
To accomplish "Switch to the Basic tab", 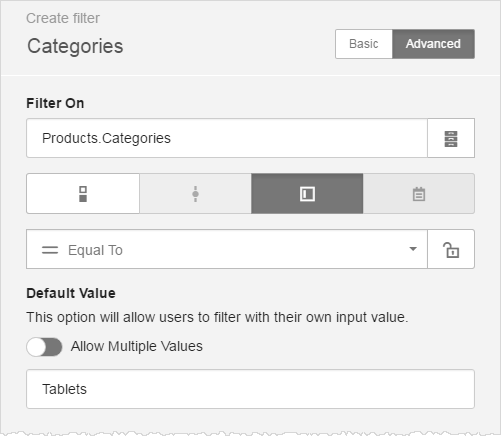I will click(x=364, y=44).
